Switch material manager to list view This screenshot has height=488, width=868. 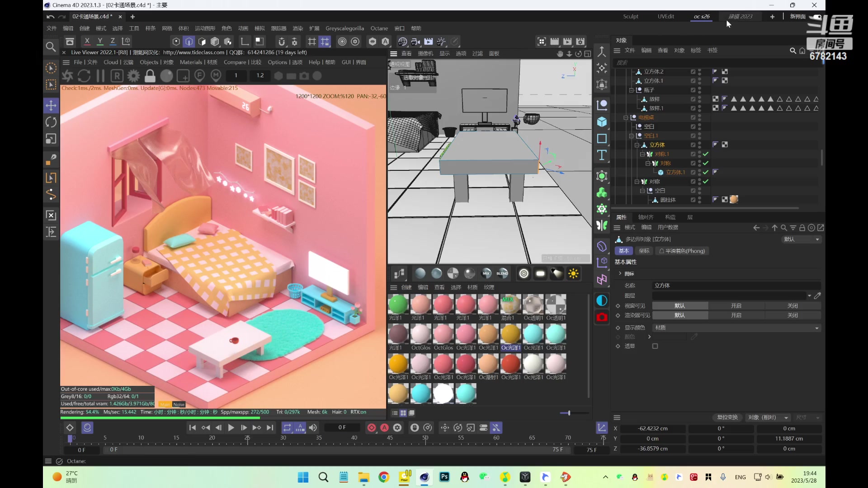[395, 413]
